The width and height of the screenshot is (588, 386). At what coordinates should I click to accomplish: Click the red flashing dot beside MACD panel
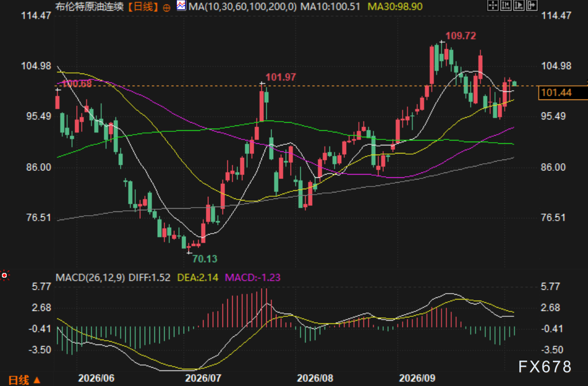click(x=4, y=276)
